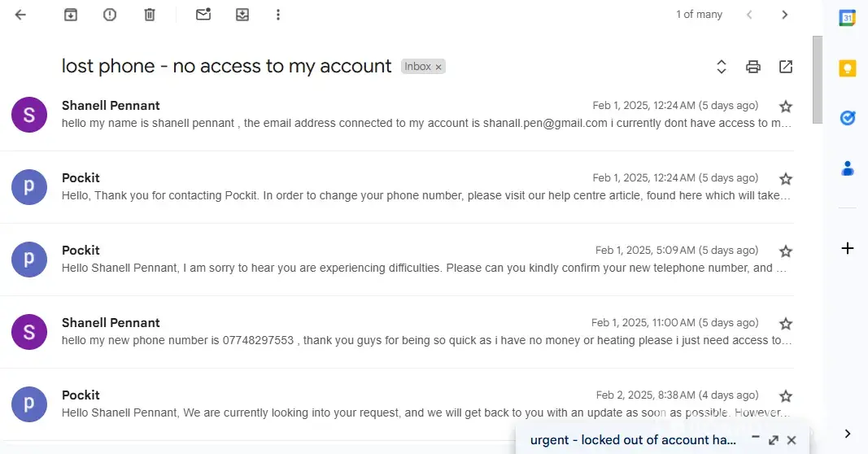Report conversation as spam
This screenshot has width=868, height=454.
click(x=110, y=15)
